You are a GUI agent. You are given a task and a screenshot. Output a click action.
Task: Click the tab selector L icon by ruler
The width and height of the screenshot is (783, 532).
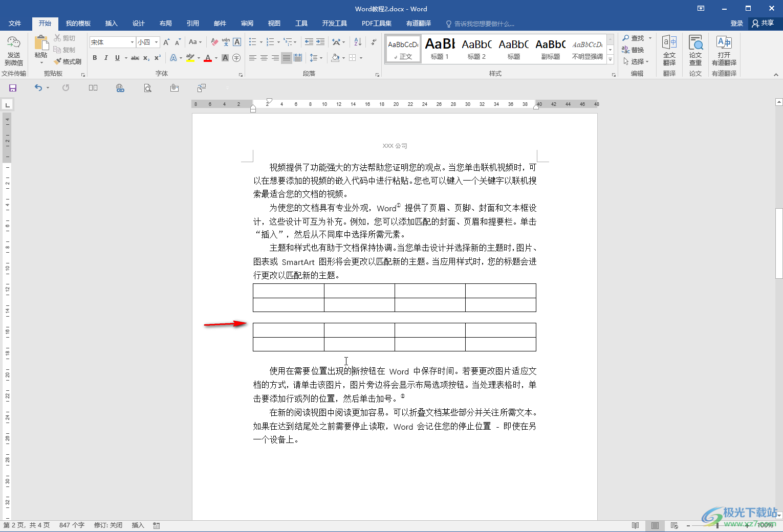point(7,105)
